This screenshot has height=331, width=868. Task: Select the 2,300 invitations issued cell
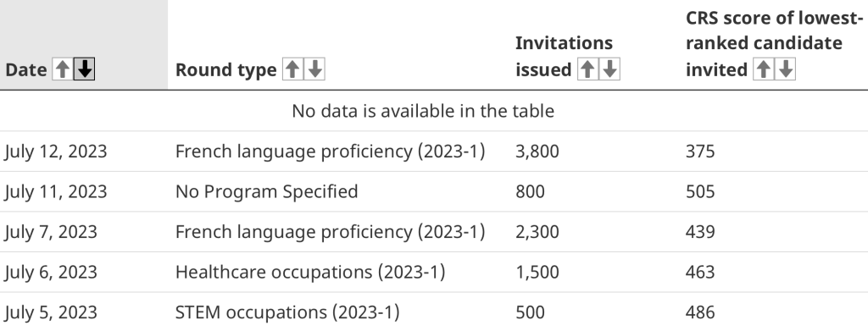[x=537, y=232]
